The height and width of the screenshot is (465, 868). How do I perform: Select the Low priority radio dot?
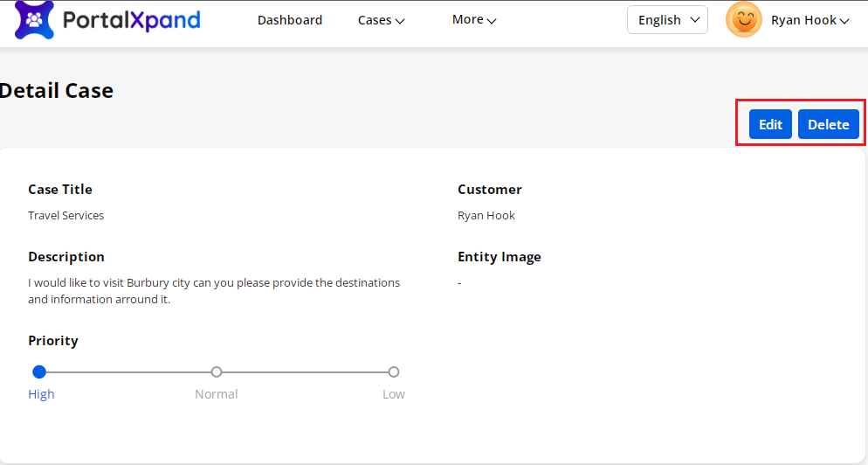coord(394,372)
